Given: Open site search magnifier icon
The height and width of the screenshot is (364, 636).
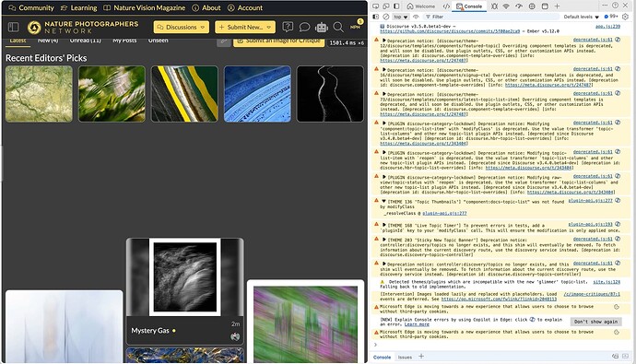Looking at the screenshot, I should (338, 27).
